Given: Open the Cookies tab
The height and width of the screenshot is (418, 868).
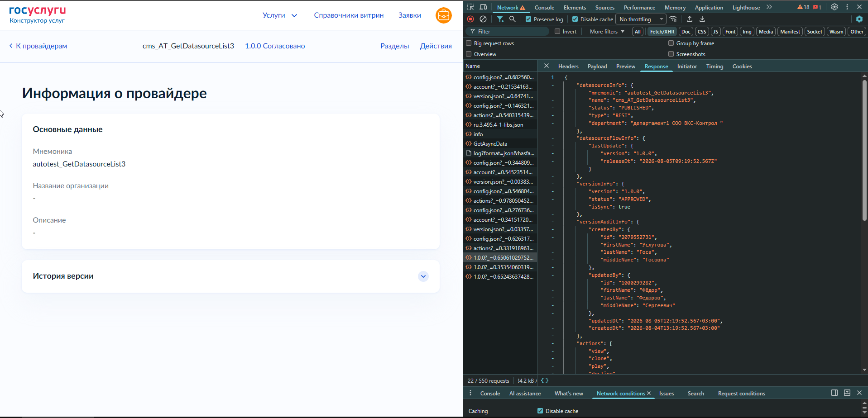Looking at the screenshot, I should click(742, 66).
